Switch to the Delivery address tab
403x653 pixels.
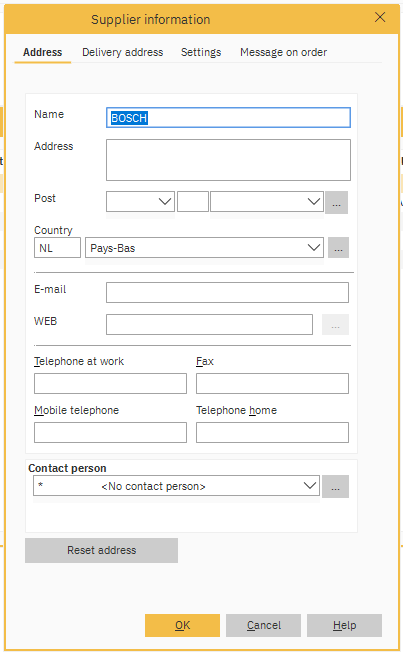(122, 52)
